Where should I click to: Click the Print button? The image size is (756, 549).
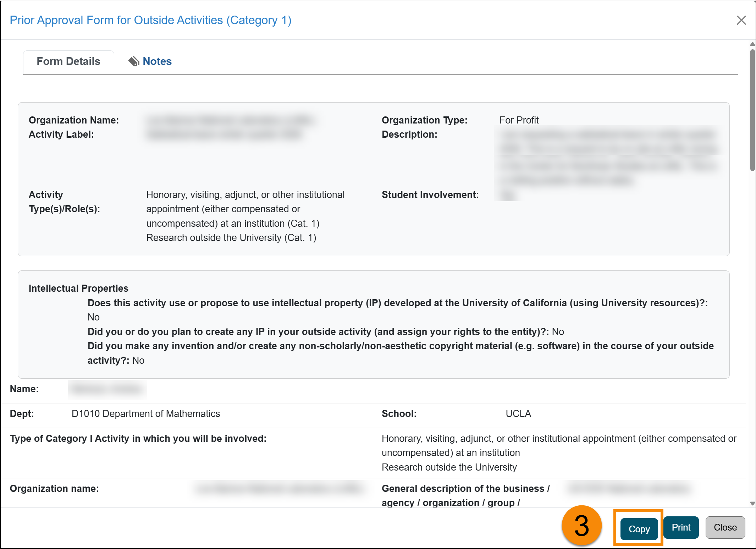(681, 527)
